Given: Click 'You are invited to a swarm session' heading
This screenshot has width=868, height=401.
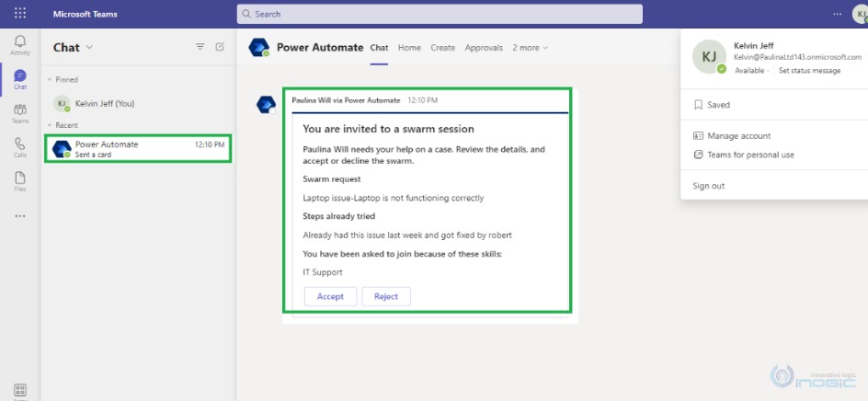Looking at the screenshot, I should [388, 129].
